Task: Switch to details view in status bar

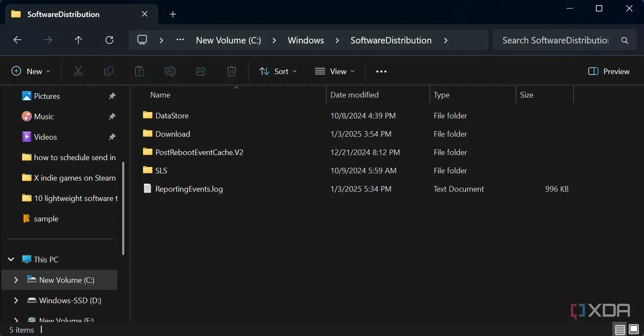Action: tap(619, 329)
